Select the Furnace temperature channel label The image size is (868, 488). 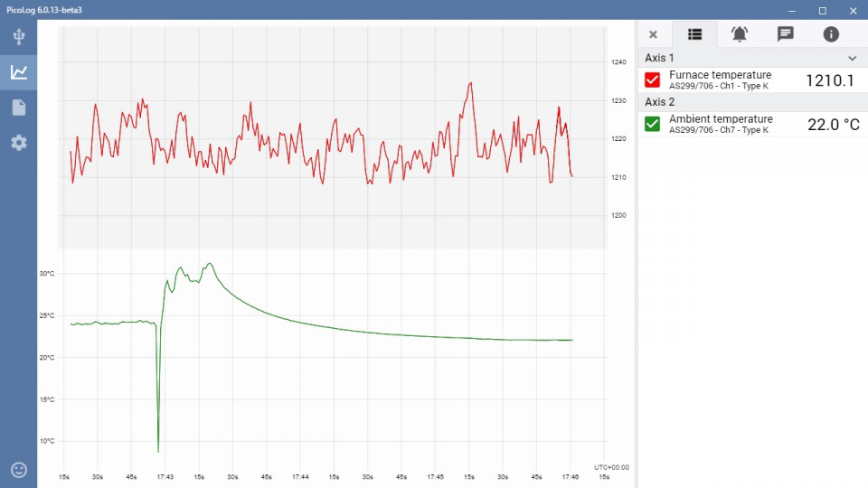720,75
